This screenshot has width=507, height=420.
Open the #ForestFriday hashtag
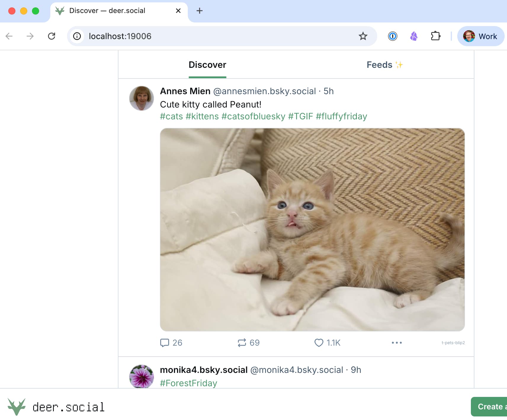click(x=188, y=383)
